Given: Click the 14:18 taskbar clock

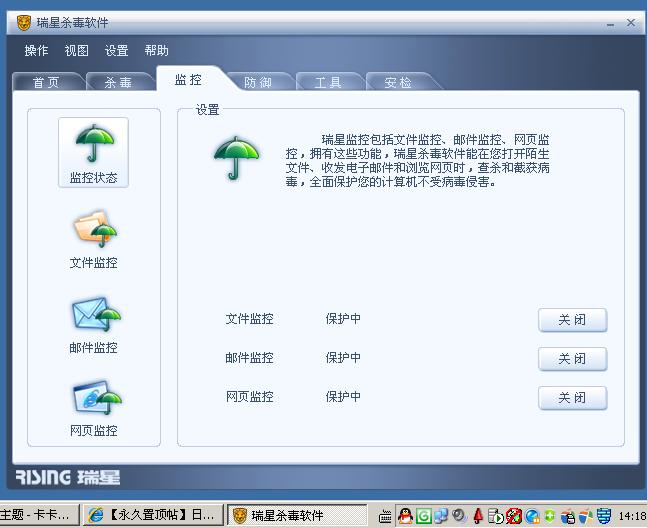Looking at the screenshot, I should coord(632,516).
